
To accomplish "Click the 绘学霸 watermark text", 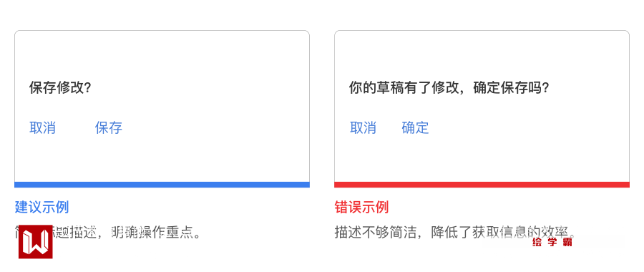I will click(x=552, y=243).
